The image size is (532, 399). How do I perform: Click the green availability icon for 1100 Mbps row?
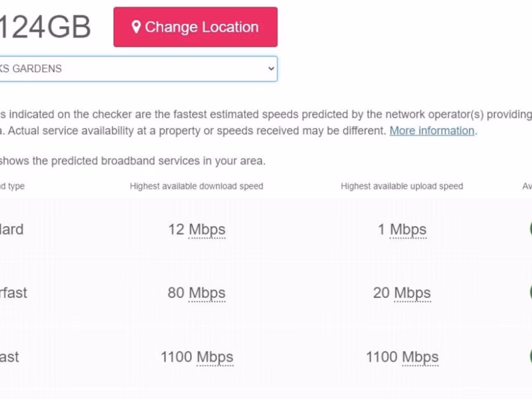(530, 357)
